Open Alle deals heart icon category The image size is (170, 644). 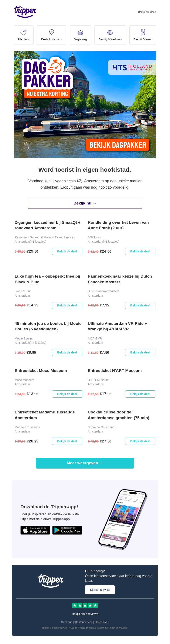pyautogui.click(x=23, y=32)
